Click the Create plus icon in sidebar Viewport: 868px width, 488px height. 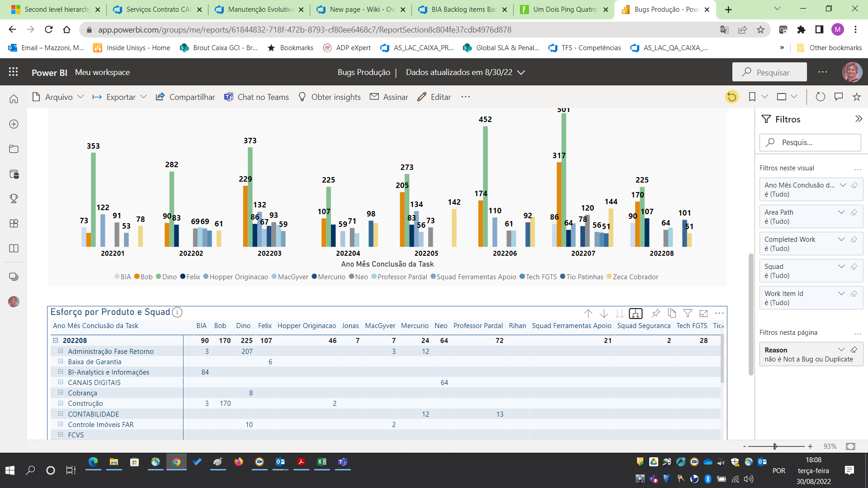click(14, 124)
